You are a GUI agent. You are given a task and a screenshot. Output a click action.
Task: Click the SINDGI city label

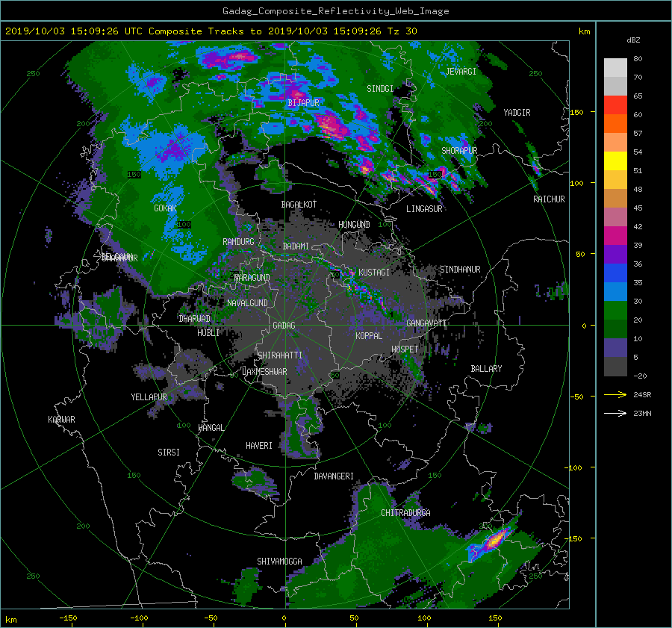click(x=380, y=89)
